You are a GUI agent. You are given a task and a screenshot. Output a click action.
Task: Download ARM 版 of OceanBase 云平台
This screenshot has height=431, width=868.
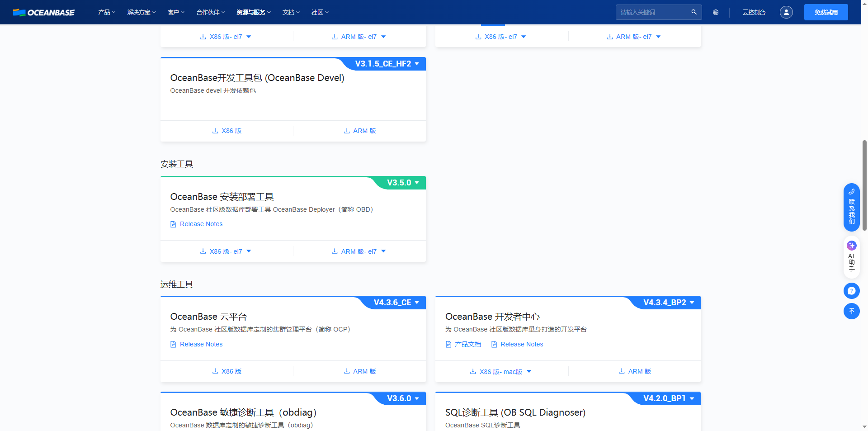tap(360, 371)
